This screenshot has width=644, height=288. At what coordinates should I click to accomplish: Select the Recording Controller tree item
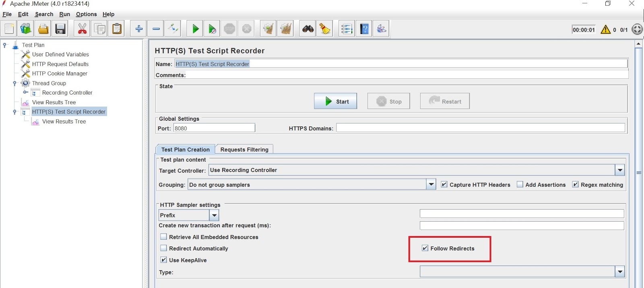[x=67, y=93]
